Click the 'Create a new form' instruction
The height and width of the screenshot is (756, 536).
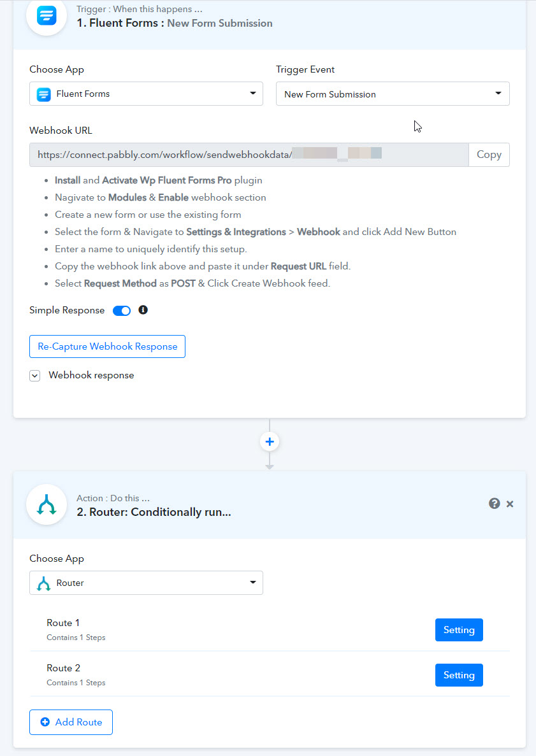point(148,215)
